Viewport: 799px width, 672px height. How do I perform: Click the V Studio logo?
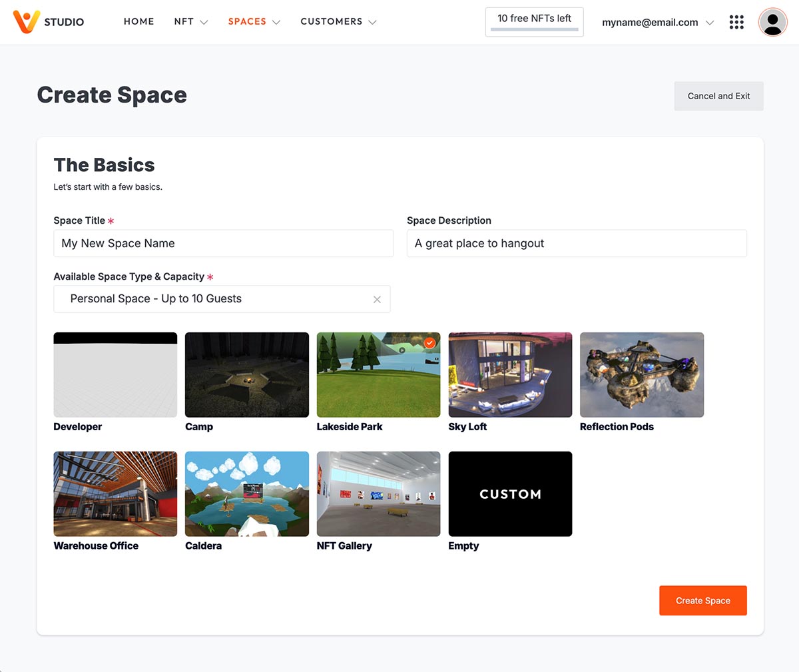48,21
